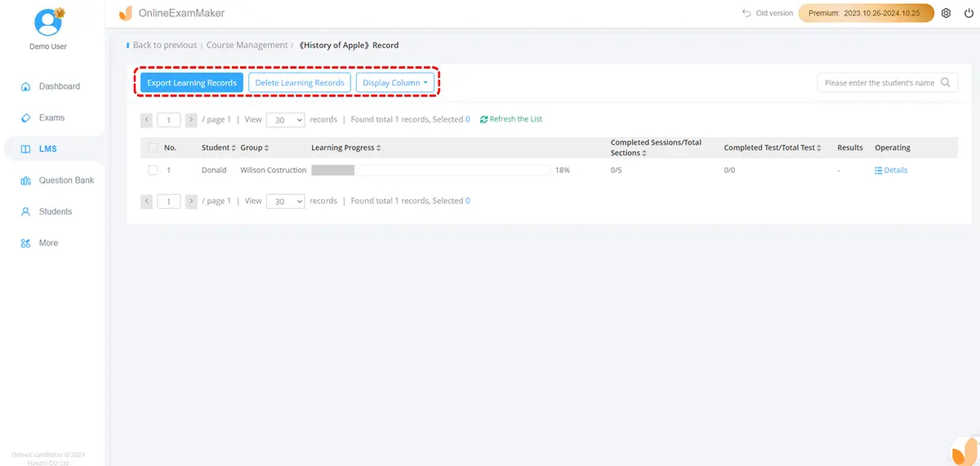The width and height of the screenshot is (980, 466).
Task: Click Export Learning Records button
Action: click(x=192, y=82)
